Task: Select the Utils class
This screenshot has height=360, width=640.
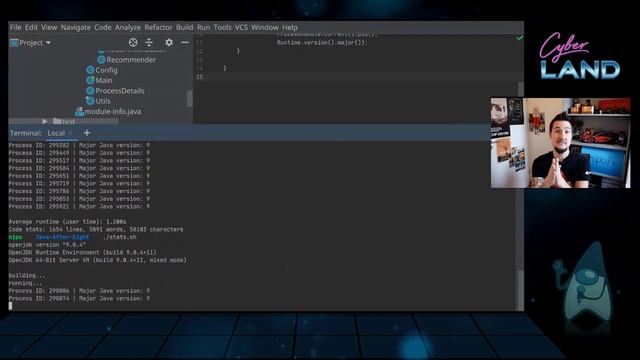Action: click(102, 101)
